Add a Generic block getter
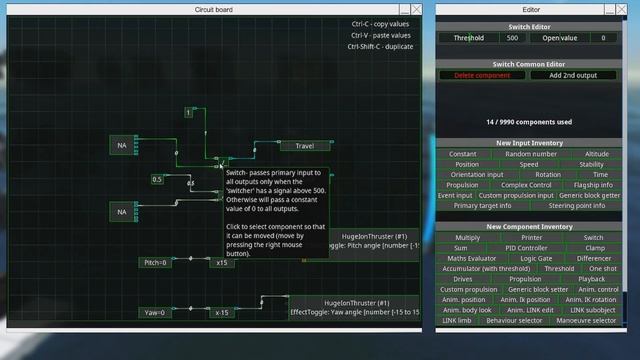This screenshot has height=360, width=640. click(x=589, y=196)
